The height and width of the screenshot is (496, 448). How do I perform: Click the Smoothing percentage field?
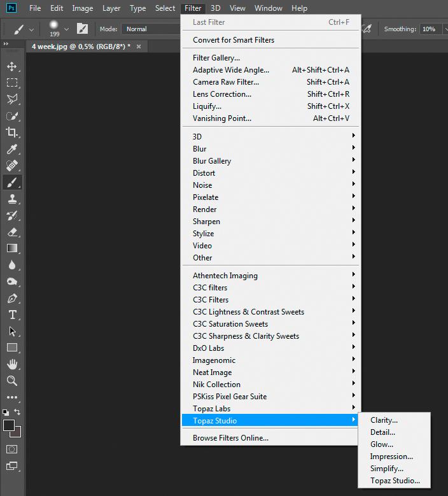(430, 29)
